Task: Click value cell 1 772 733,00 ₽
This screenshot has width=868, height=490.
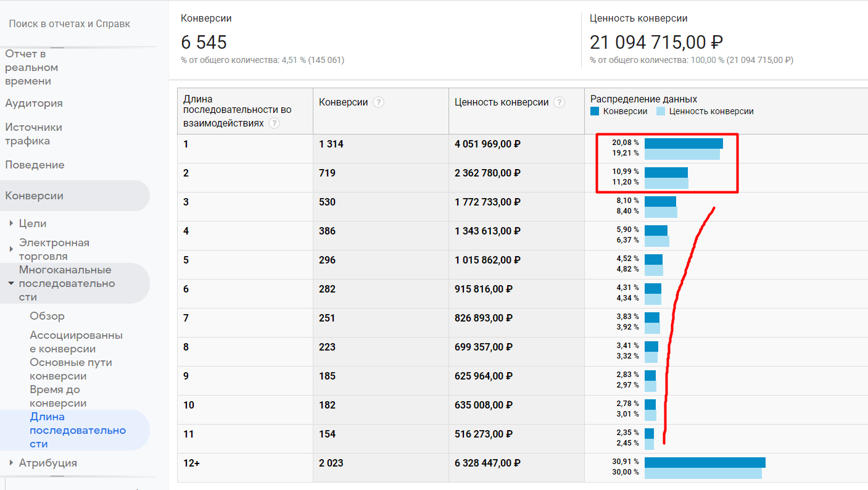Action: point(487,202)
